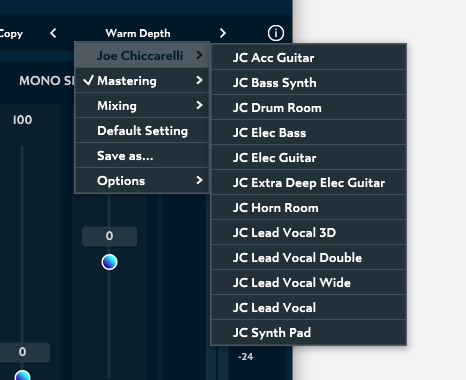Open the Warm Depth preset name menu
Image resolution: width=466 pixels, height=380 pixels.
pos(138,33)
